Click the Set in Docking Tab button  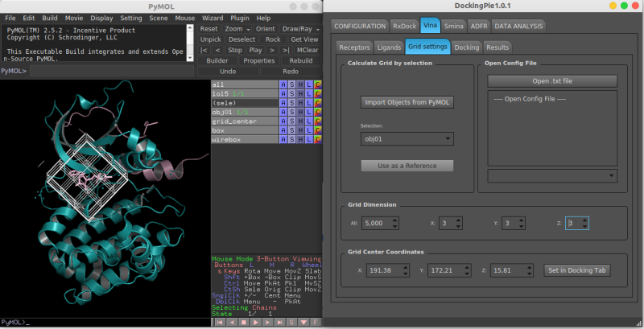pyautogui.click(x=576, y=270)
